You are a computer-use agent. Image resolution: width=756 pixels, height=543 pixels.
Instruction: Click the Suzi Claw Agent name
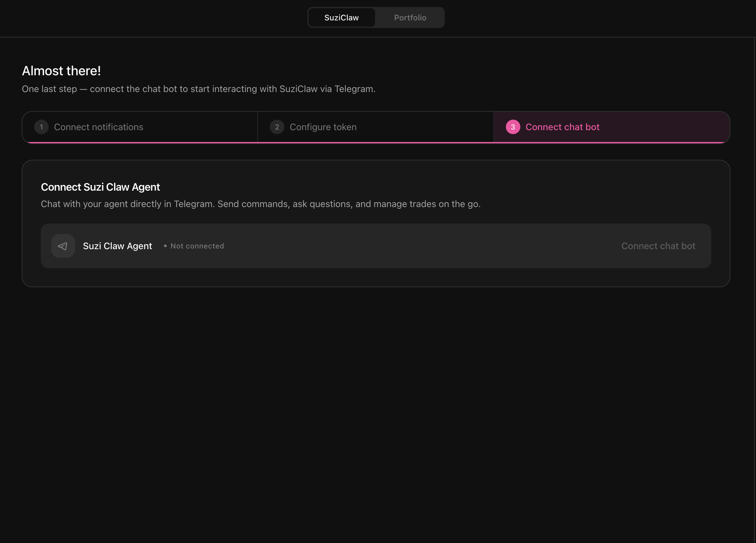tap(117, 246)
